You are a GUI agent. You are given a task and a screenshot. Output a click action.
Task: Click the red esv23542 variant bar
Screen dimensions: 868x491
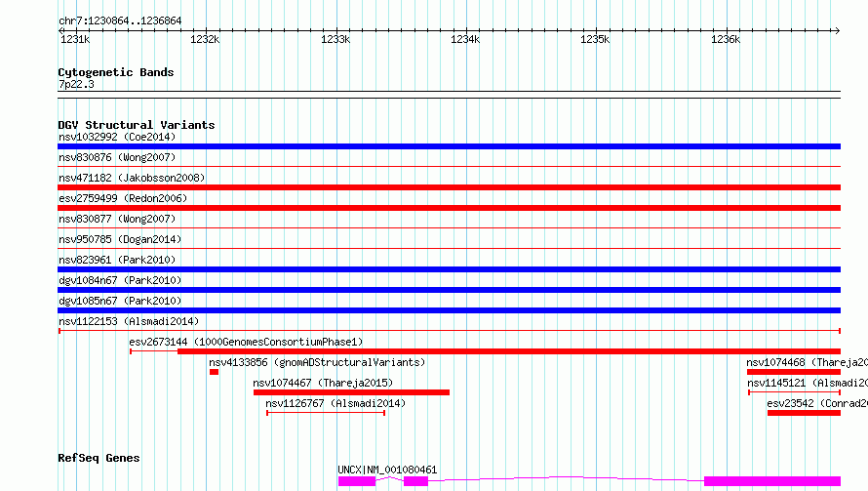pyautogui.click(x=804, y=413)
